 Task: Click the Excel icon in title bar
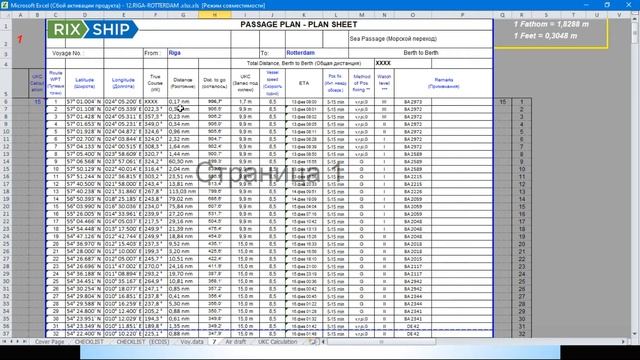pos(4,5)
